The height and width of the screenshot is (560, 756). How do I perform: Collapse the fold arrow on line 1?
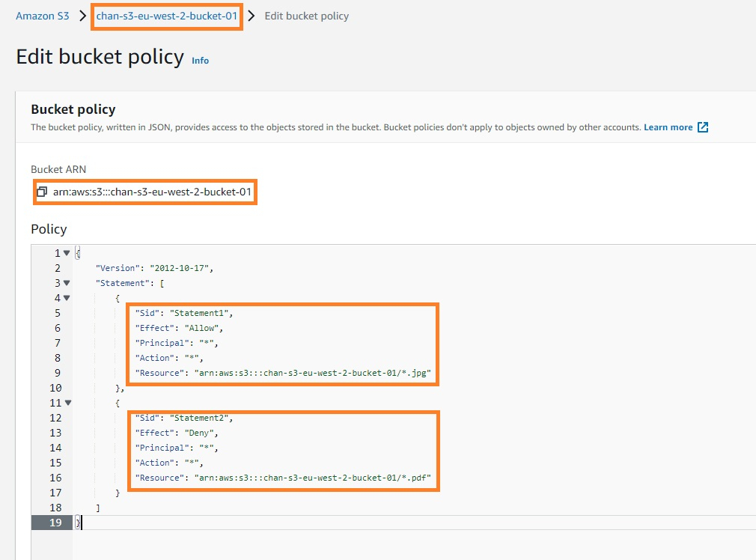(x=67, y=253)
